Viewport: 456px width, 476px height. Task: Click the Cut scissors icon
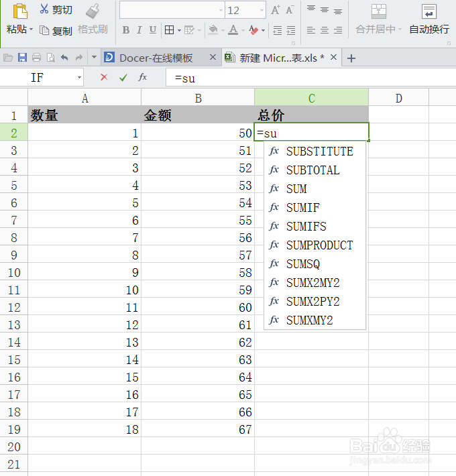coord(44,9)
